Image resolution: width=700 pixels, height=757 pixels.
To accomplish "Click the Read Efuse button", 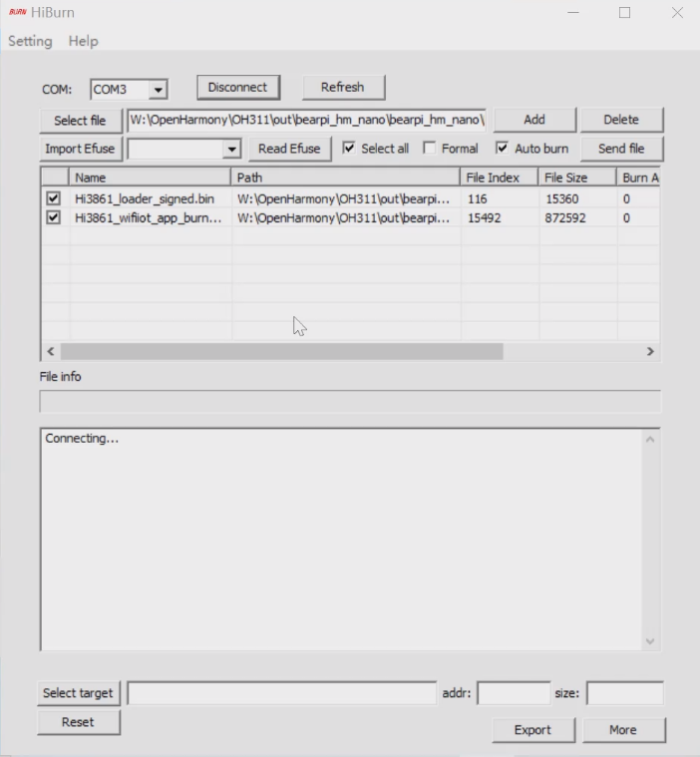I will pos(289,149).
